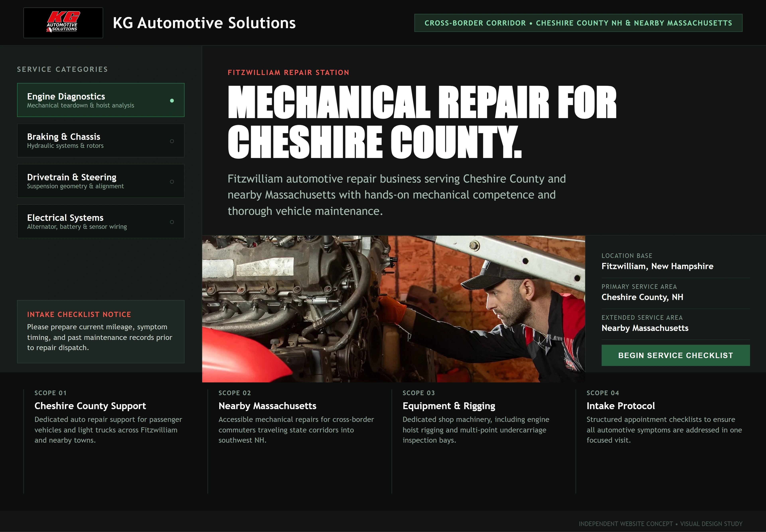Click the Scope 02 label
This screenshot has width=766, height=532.
coord(235,393)
